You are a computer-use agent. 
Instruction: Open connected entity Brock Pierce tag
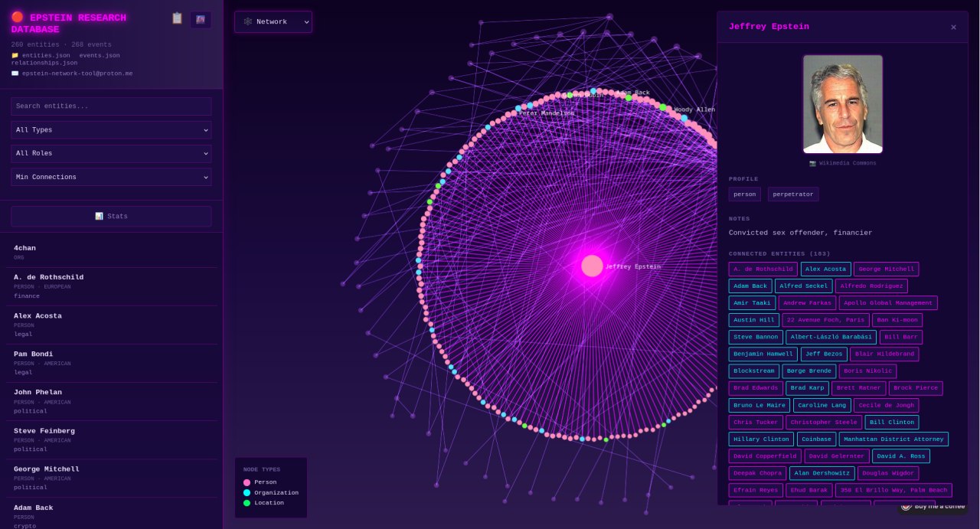(x=916, y=388)
